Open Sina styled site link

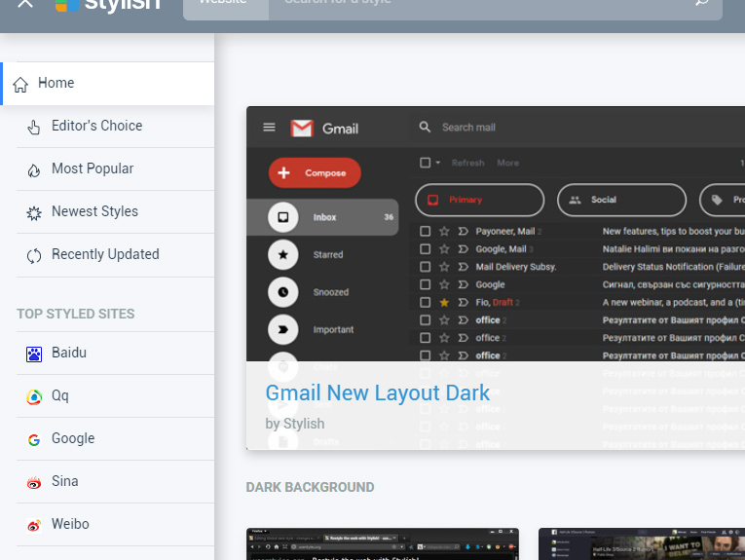point(116,482)
